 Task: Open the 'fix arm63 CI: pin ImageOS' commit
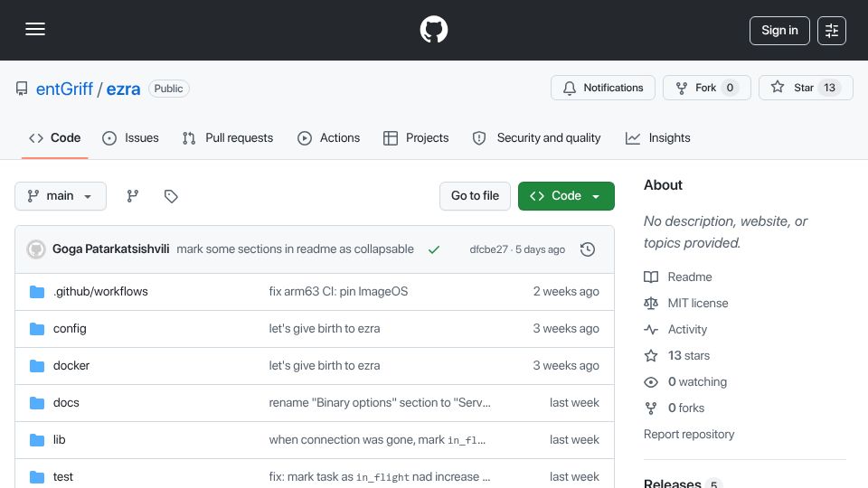(x=338, y=292)
